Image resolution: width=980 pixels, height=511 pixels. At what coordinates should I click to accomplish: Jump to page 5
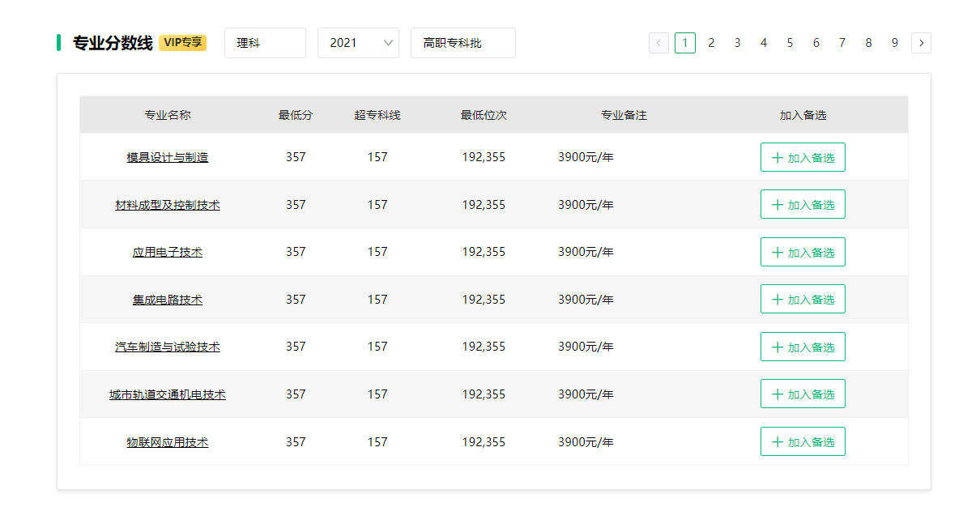click(790, 43)
